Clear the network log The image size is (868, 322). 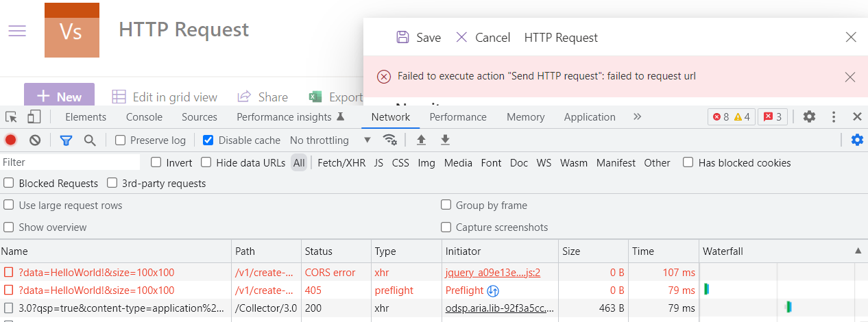coord(35,140)
